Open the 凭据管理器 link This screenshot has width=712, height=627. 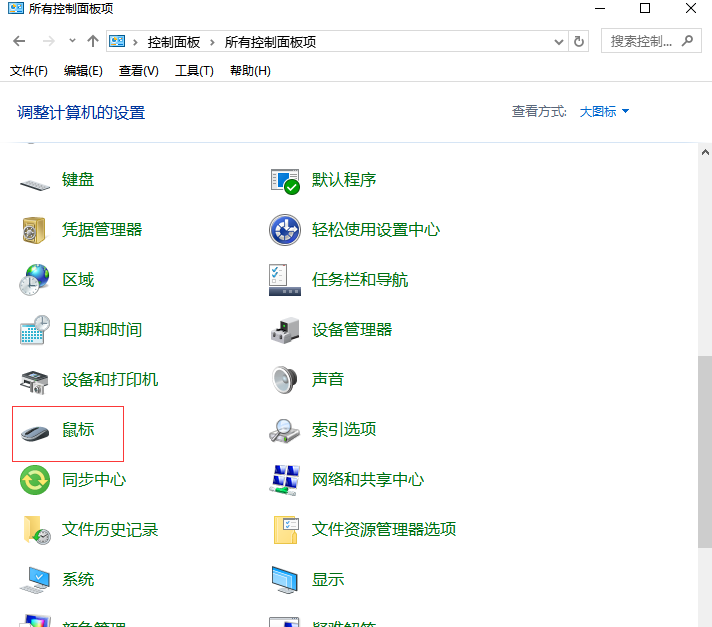pyautogui.click(x=102, y=230)
